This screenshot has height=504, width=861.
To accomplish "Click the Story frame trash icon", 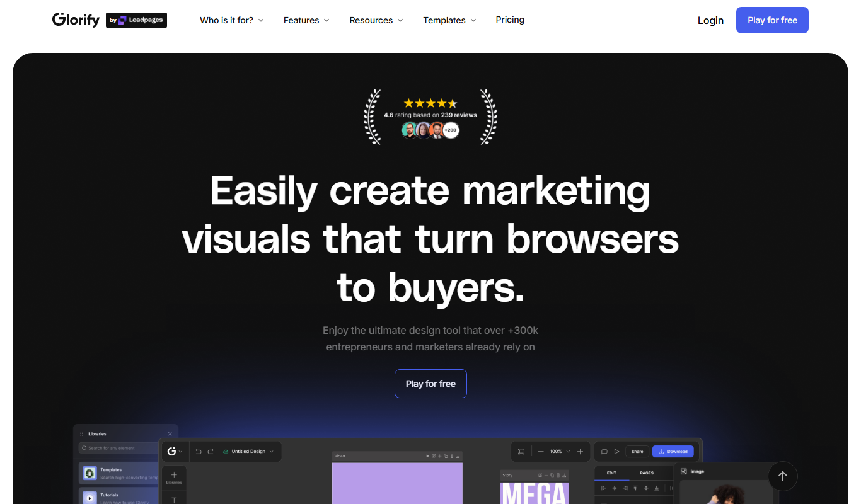I will [x=558, y=475].
